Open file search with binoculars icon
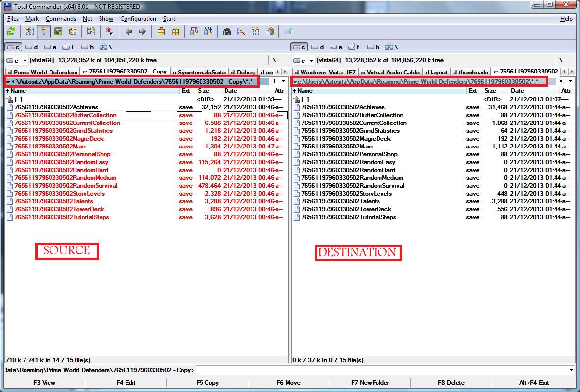Viewport: 580px width, 392px height. pyautogui.click(x=227, y=32)
